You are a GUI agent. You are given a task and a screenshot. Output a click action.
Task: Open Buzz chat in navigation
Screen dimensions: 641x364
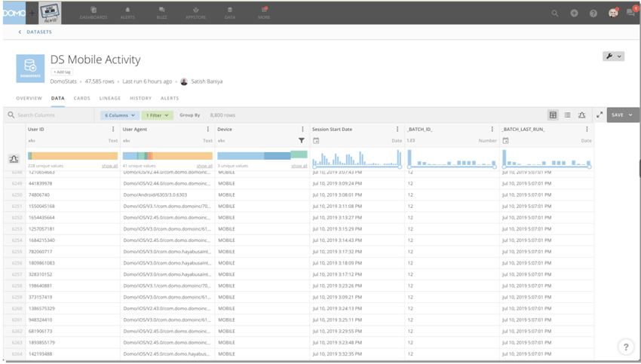pos(161,13)
